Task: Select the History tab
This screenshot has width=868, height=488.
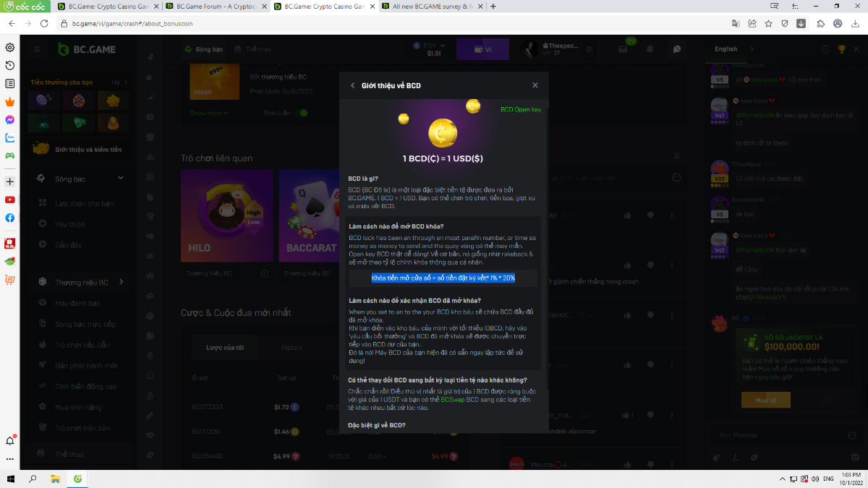Action: pyautogui.click(x=292, y=348)
